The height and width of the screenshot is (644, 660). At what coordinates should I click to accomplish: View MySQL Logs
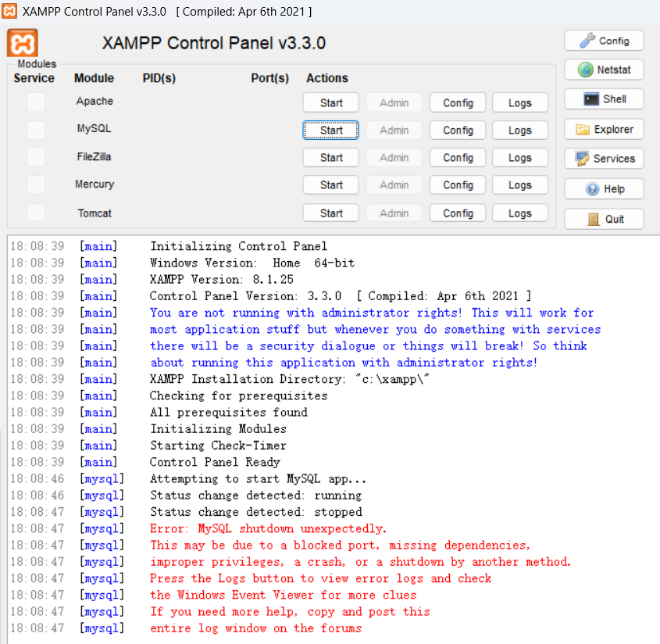(520, 131)
